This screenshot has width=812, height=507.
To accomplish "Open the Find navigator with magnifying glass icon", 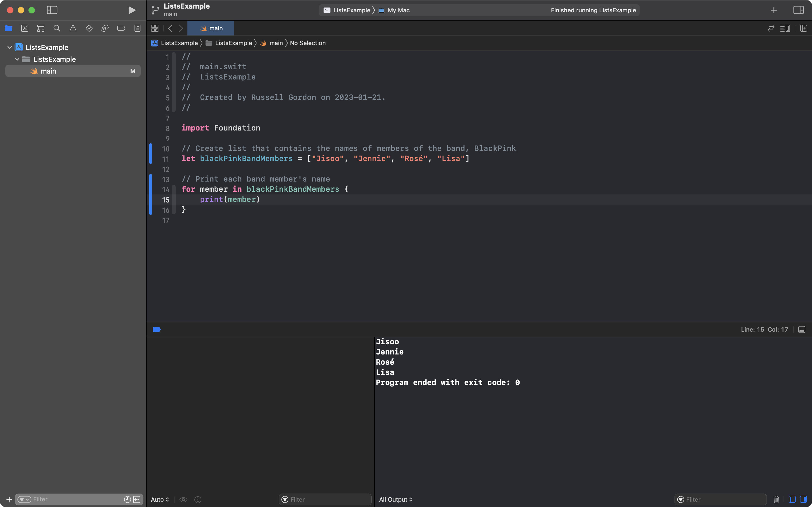I will [57, 28].
